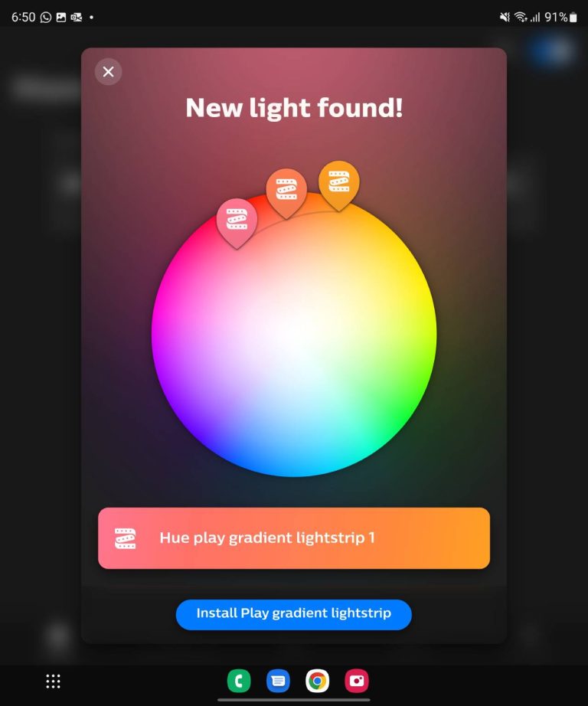
Task: Tap WhatsApp notification icon in status bar
Action: coord(46,17)
